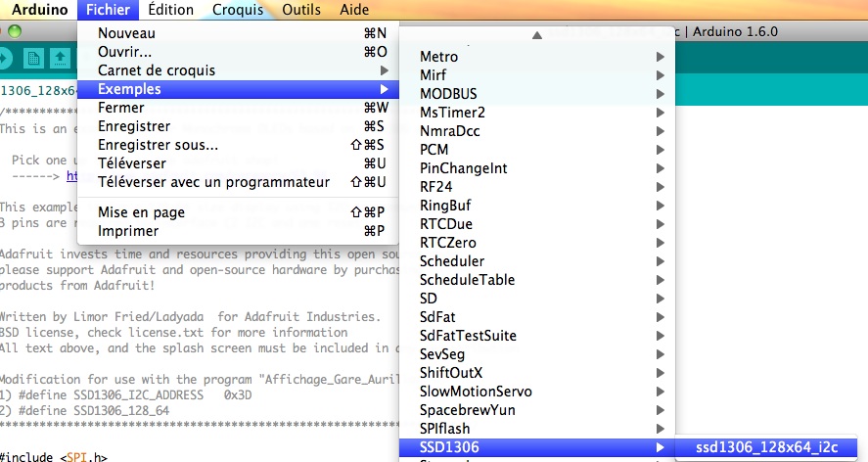Choose Mise en page menu item

(x=238, y=212)
